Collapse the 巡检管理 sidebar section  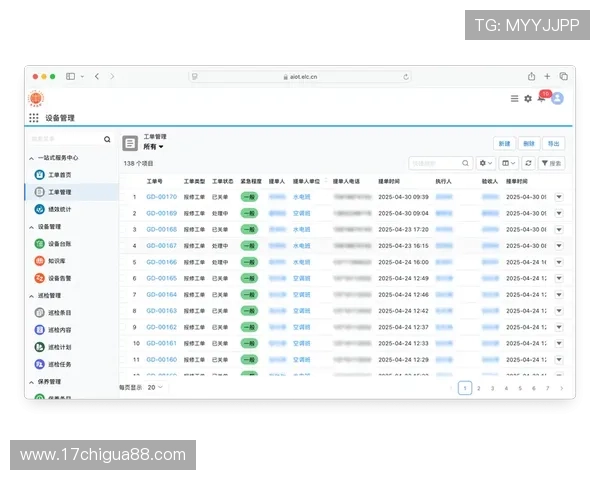pyautogui.click(x=31, y=296)
